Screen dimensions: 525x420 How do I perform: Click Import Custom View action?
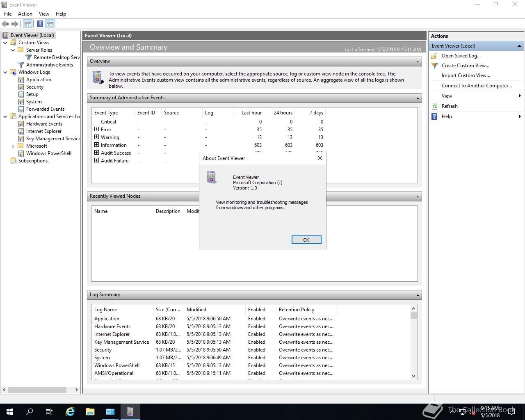[466, 75]
